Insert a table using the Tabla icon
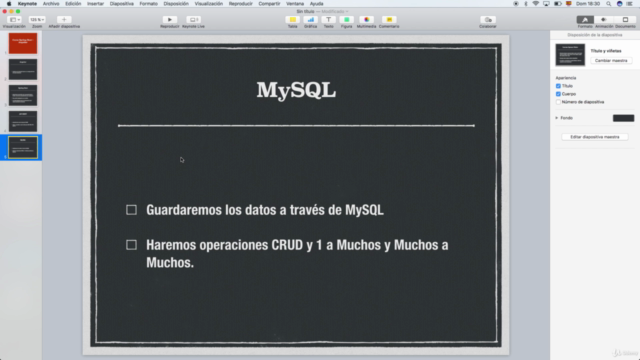 point(293,20)
